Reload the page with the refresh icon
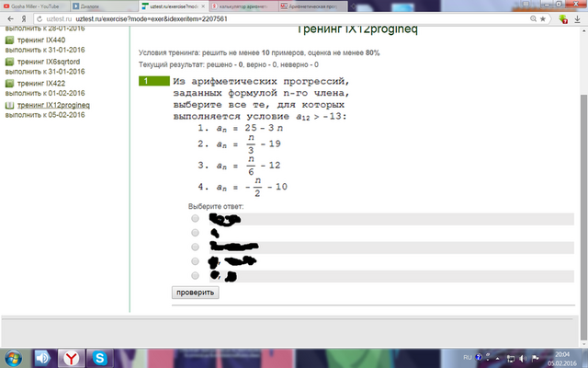This screenshot has width=588, height=368. coord(40,19)
